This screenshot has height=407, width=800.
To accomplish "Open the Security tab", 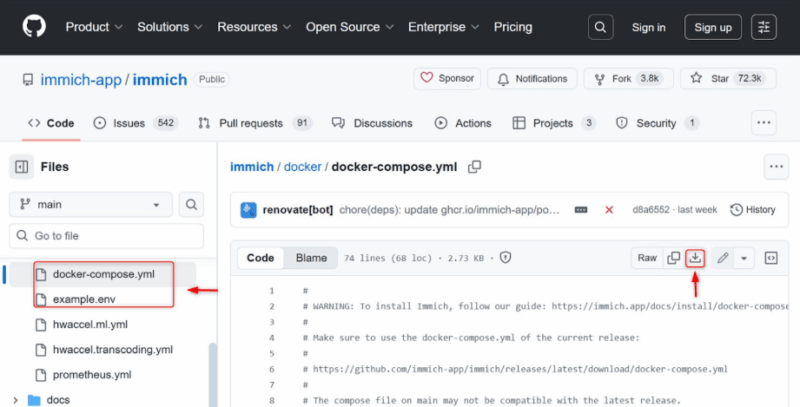I will tap(657, 123).
